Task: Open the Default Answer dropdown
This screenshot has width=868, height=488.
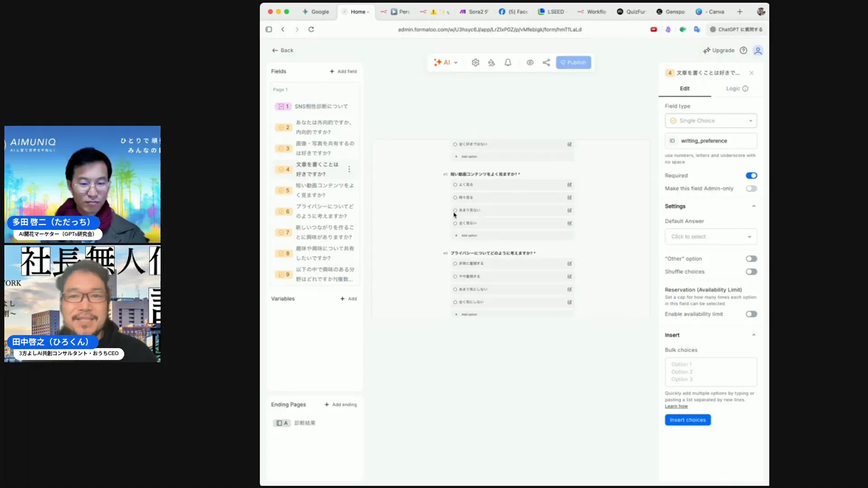Action: pos(711,237)
